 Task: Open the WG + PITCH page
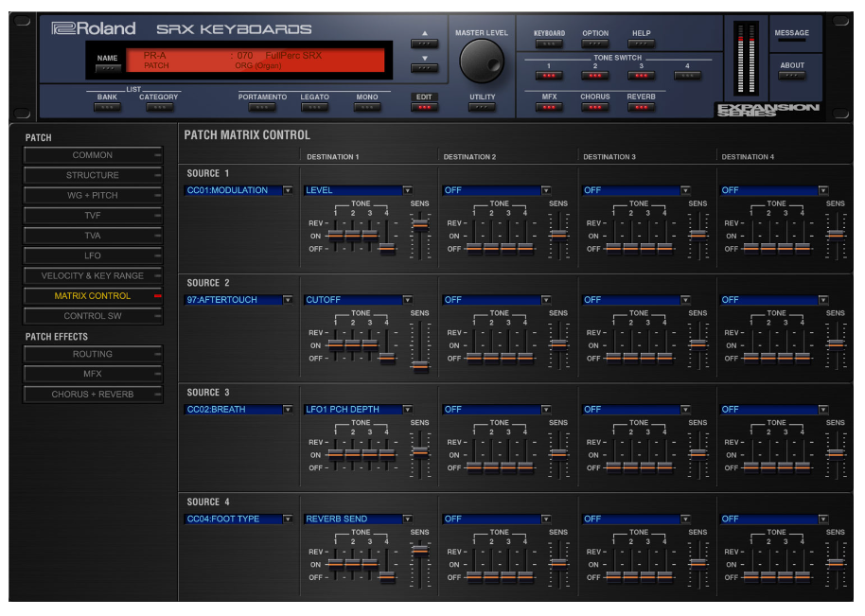coord(93,195)
